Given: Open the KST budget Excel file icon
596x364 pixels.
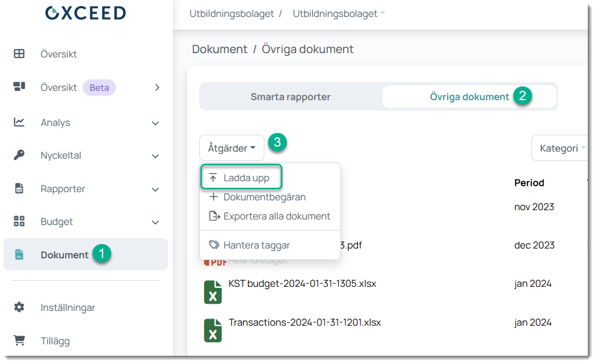Looking at the screenshot, I should [x=212, y=292].
